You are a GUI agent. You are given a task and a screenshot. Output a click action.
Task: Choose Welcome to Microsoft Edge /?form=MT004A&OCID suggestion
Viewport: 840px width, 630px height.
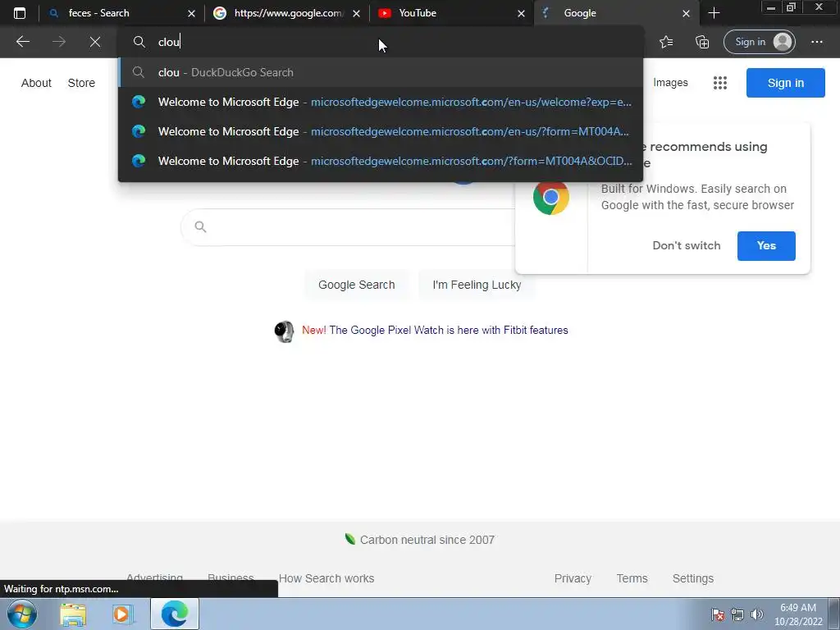pyautogui.click(x=381, y=161)
